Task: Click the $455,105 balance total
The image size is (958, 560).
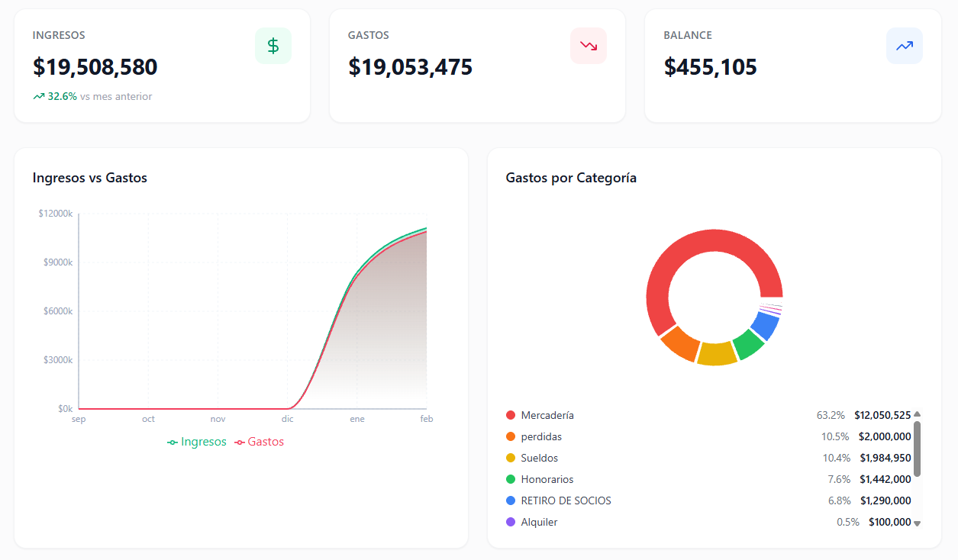Action: [711, 67]
